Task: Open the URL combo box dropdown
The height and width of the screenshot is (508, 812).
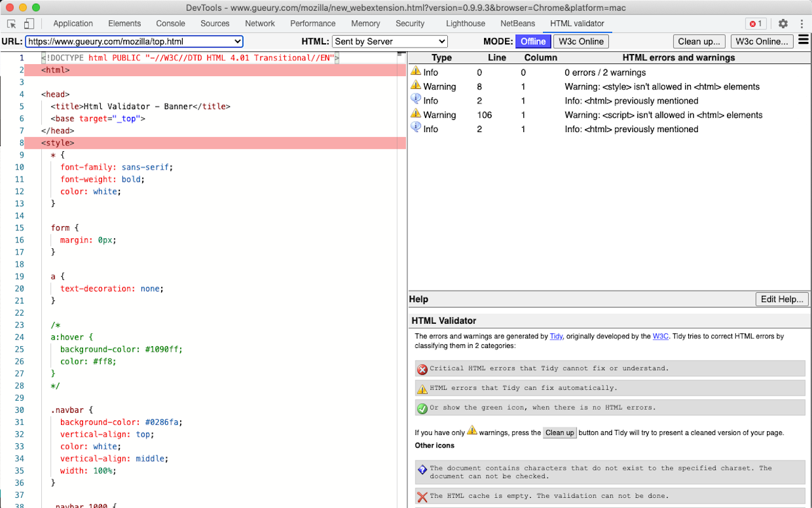Action: pyautogui.click(x=237, y=41)
